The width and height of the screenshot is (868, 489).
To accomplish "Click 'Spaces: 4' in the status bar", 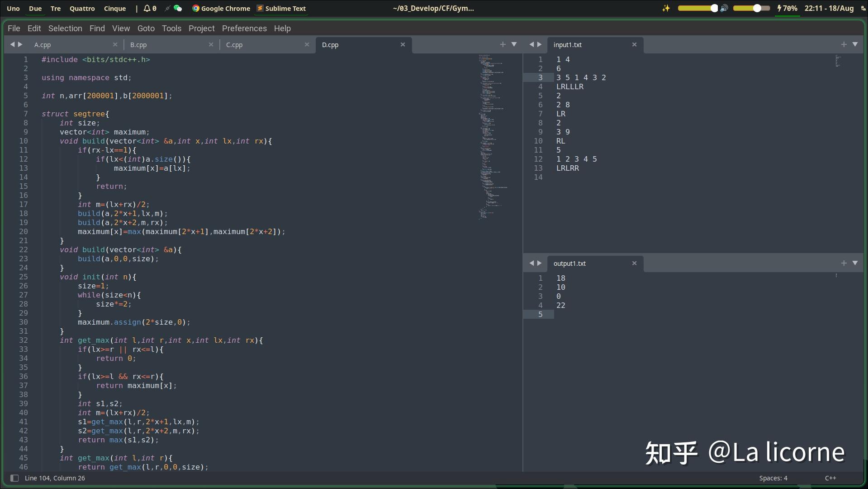I will coord(773,478).
